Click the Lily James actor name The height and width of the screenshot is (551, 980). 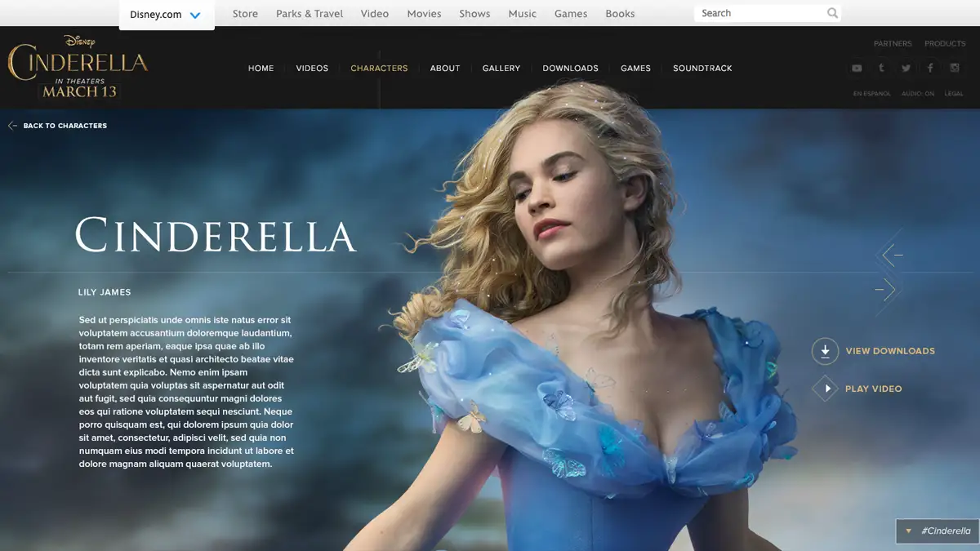pos(105,292)
